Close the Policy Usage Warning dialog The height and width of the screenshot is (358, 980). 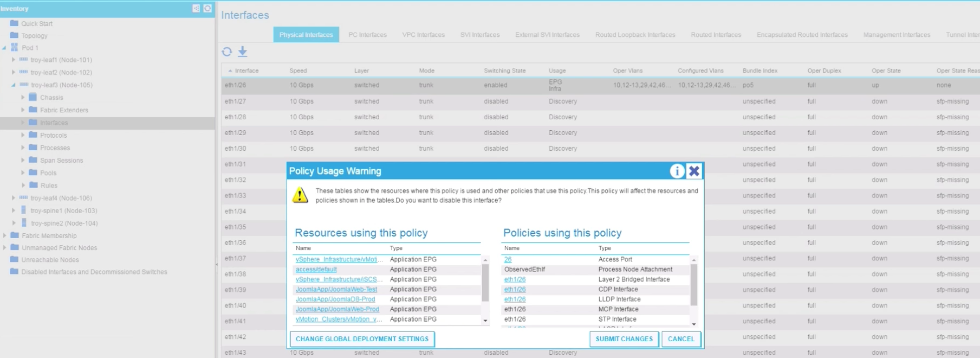tap(694, 171)
